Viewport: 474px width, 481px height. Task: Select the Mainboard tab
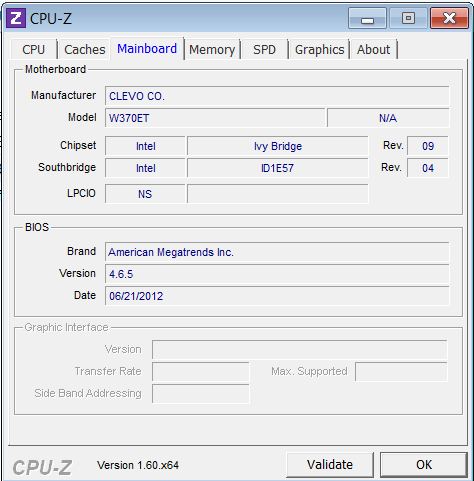coord(147,49)
